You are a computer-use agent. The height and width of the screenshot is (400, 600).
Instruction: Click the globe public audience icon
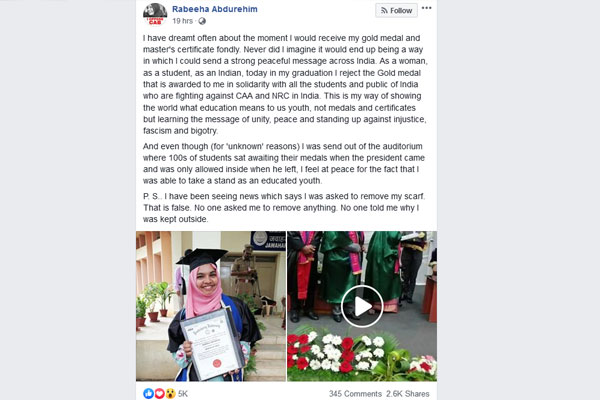[202, 21]
